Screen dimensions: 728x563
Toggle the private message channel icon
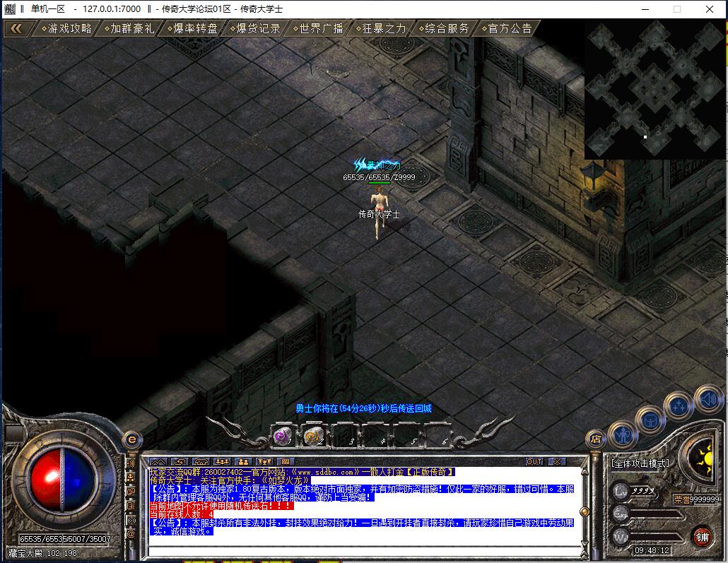(131, 506)
